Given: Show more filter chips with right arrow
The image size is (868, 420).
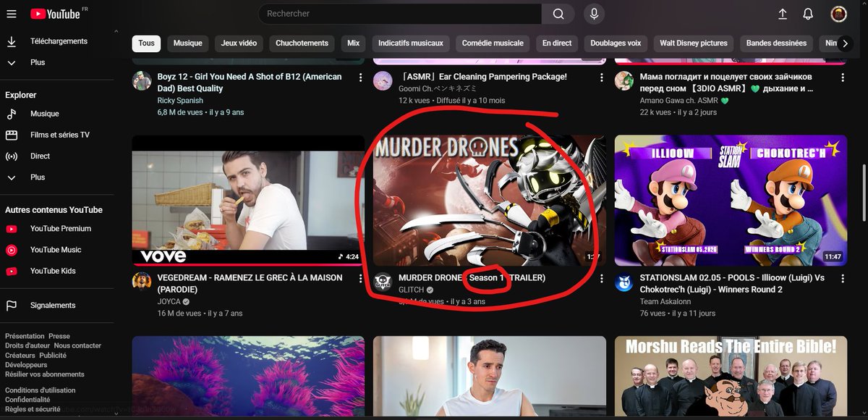Looking at the screenshot, I should (x=845, y=43).
